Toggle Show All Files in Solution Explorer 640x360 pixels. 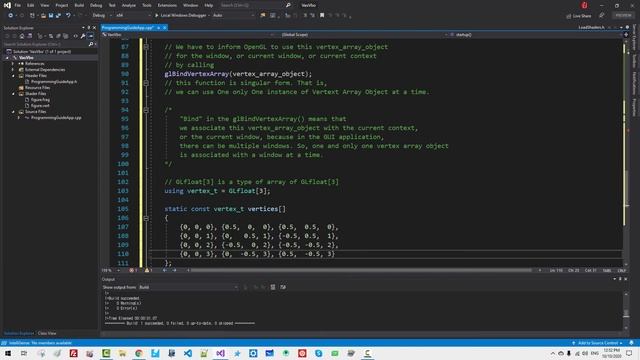coord(65,36)
